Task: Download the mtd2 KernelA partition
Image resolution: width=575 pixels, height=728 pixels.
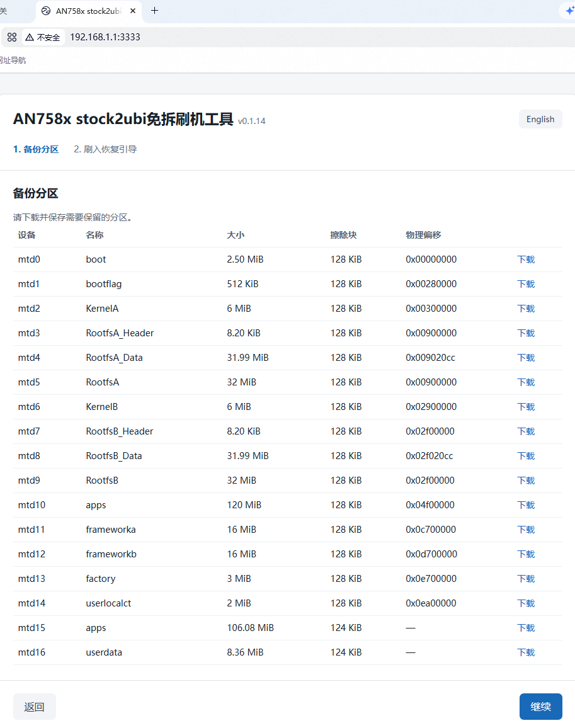Action: click(527, 309)
